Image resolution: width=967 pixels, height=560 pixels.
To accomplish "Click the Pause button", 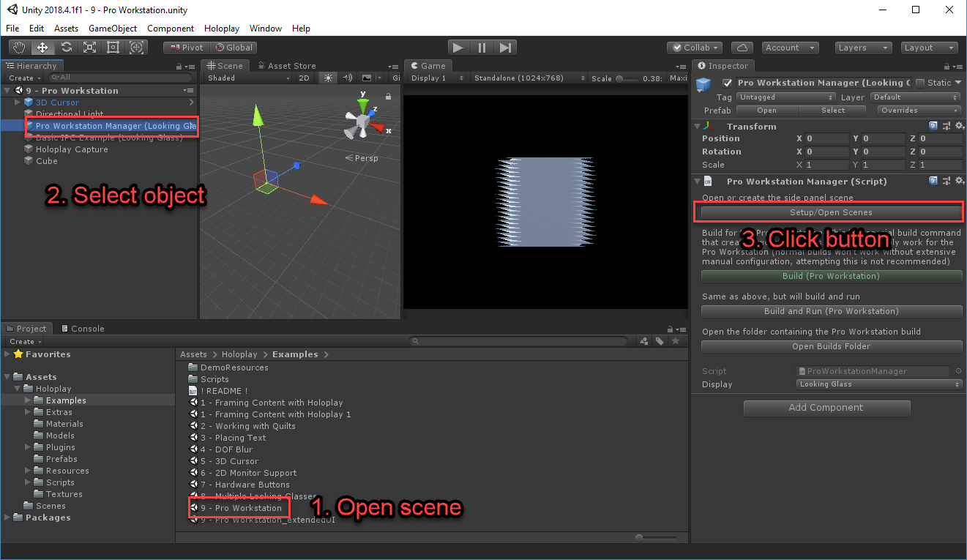I will pyautogui.click(x=482, y=48).
